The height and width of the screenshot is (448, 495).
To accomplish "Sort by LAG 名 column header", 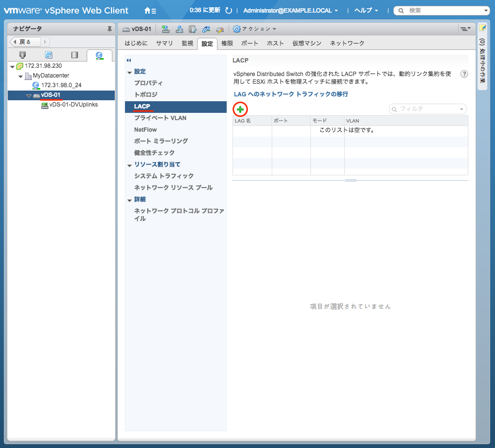I will point(252,121).
